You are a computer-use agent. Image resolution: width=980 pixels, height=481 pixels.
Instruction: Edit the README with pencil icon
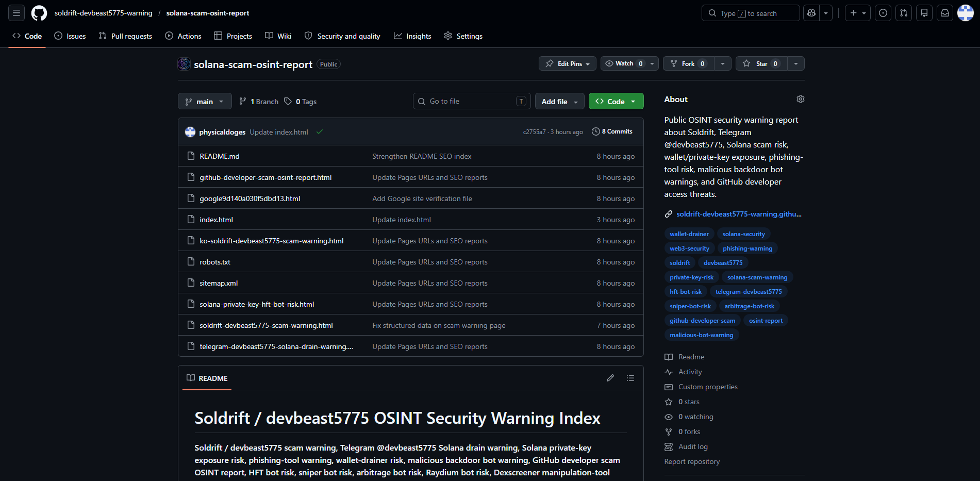tap(610, 378)
